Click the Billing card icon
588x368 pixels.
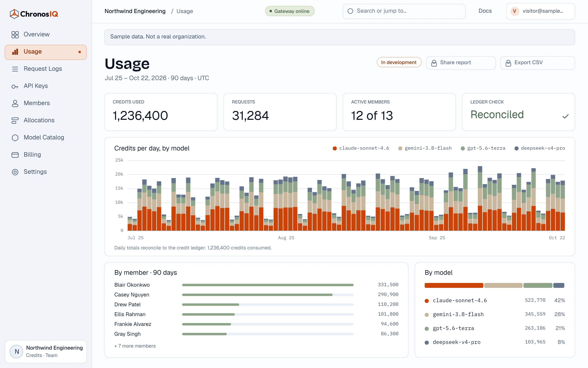[15, 155]
